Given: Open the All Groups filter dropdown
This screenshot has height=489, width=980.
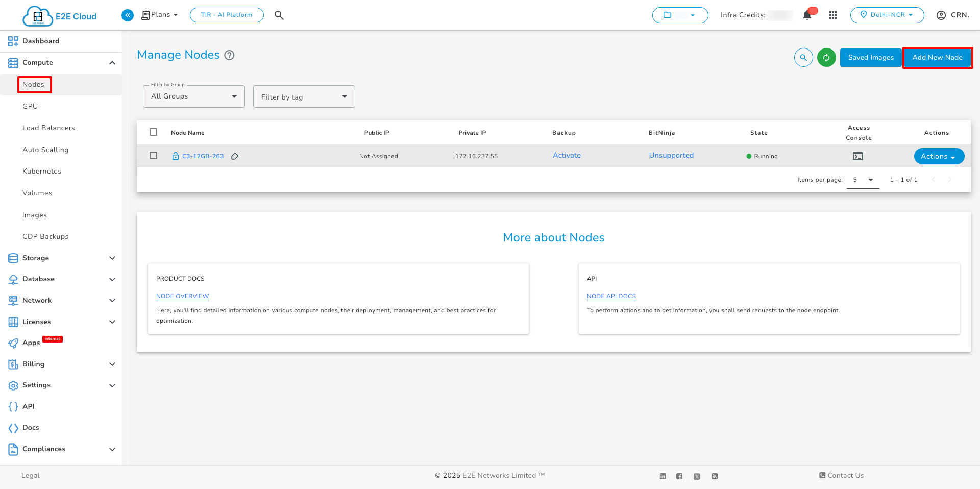Looking at the screenshot, I should [x=193, y=96].
